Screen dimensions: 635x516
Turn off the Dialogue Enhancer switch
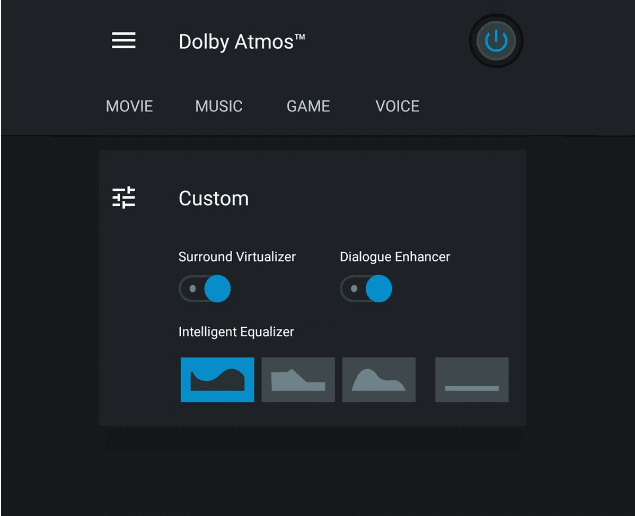coord(366,289)
